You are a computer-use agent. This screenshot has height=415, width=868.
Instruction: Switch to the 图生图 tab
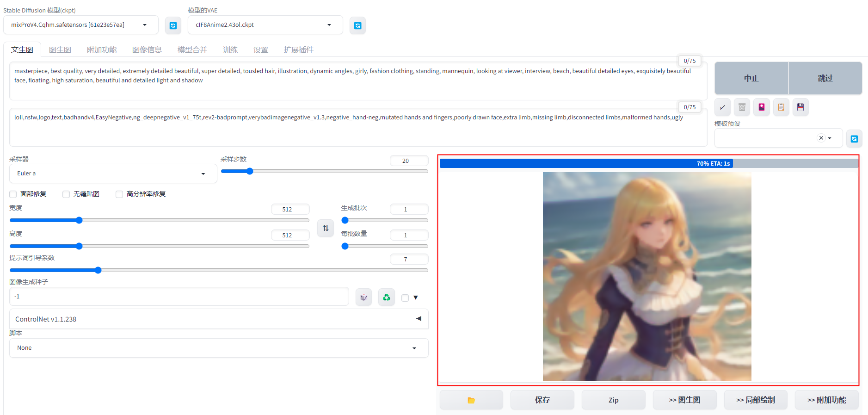[x=60, y=50]
